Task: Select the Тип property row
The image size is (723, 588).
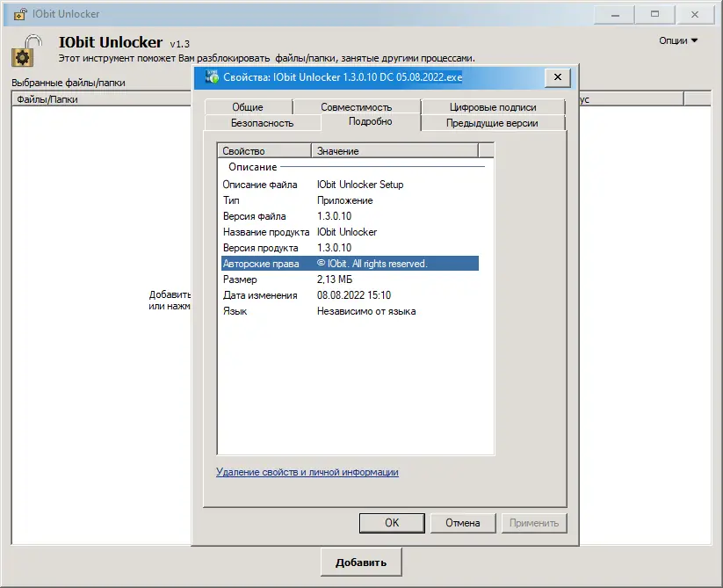Action: coord(350,200)
